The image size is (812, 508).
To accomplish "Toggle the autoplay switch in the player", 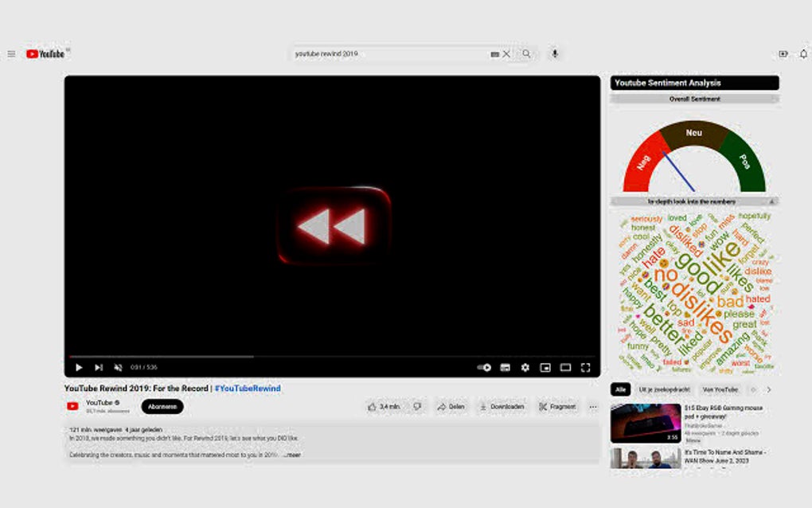I will [x=482, y=367].
